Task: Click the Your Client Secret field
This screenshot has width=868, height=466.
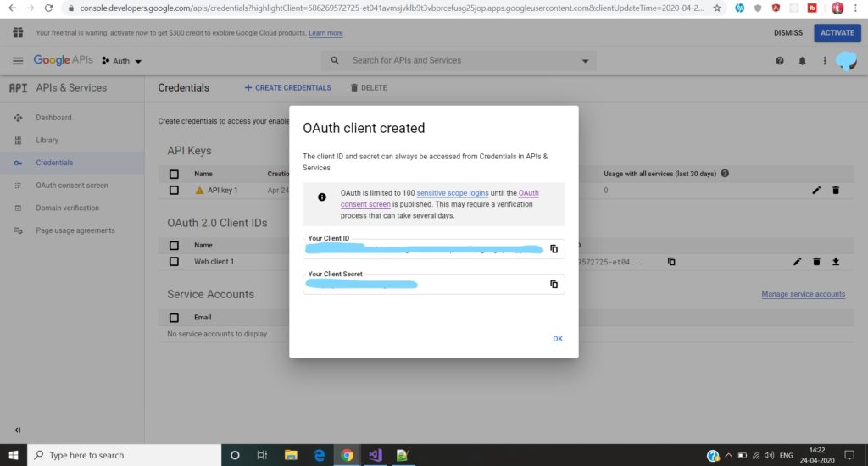Action: click(x=433, y=285)
